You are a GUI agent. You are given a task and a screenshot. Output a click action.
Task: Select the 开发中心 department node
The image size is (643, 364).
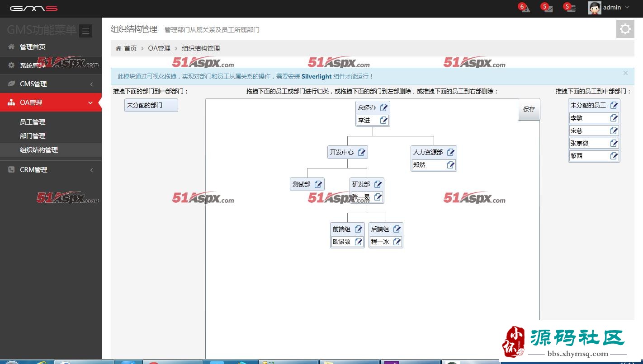[341, 152]
